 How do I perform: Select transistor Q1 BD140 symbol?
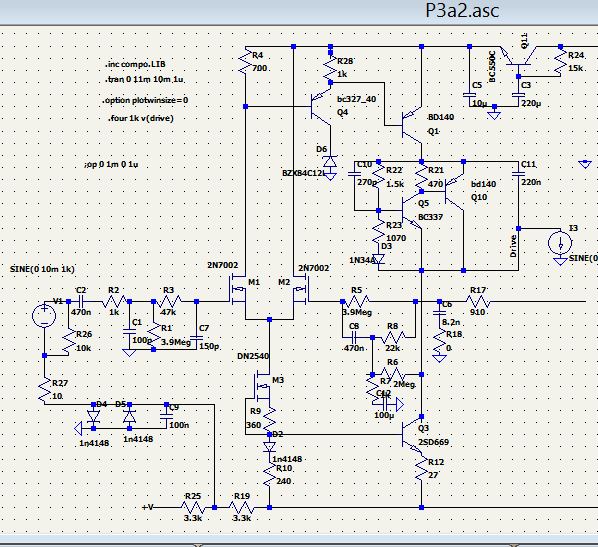413,125
